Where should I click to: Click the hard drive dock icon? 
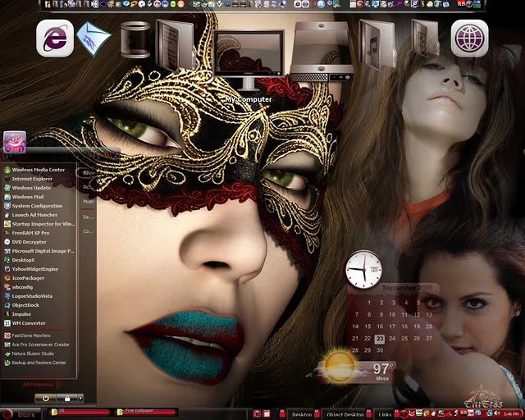322,49
